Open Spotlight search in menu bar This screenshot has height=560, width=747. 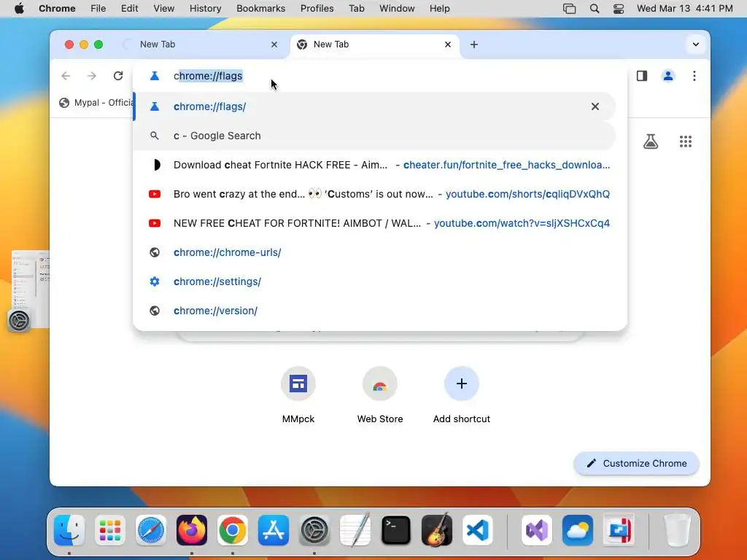[594, 8]
